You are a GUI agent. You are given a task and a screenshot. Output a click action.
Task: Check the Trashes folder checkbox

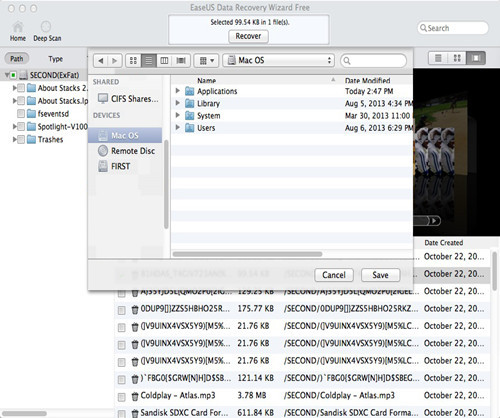(x=21, y=139)
